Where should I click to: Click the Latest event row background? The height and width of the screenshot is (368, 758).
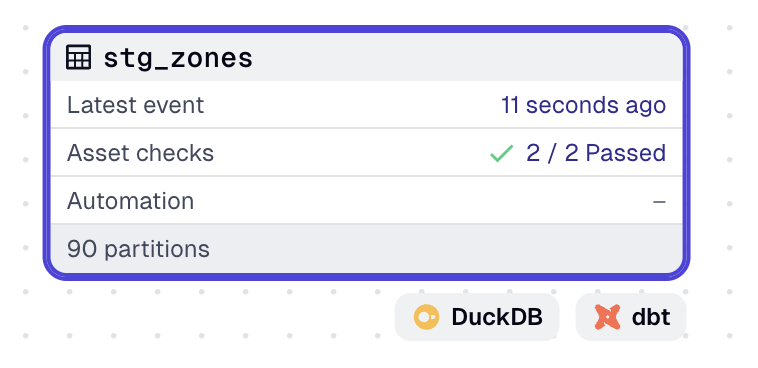pyautogui.click(x=366, y=105)
